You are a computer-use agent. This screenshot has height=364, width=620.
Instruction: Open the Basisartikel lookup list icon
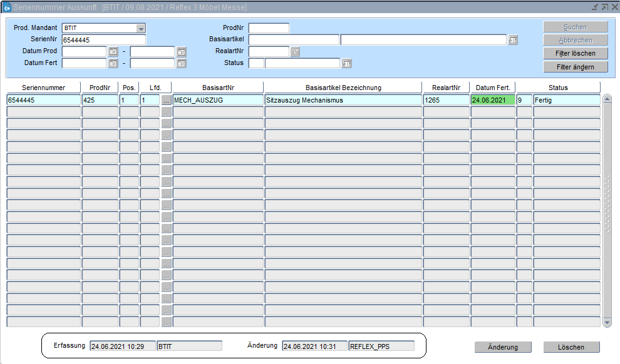(x=513, y=40)
